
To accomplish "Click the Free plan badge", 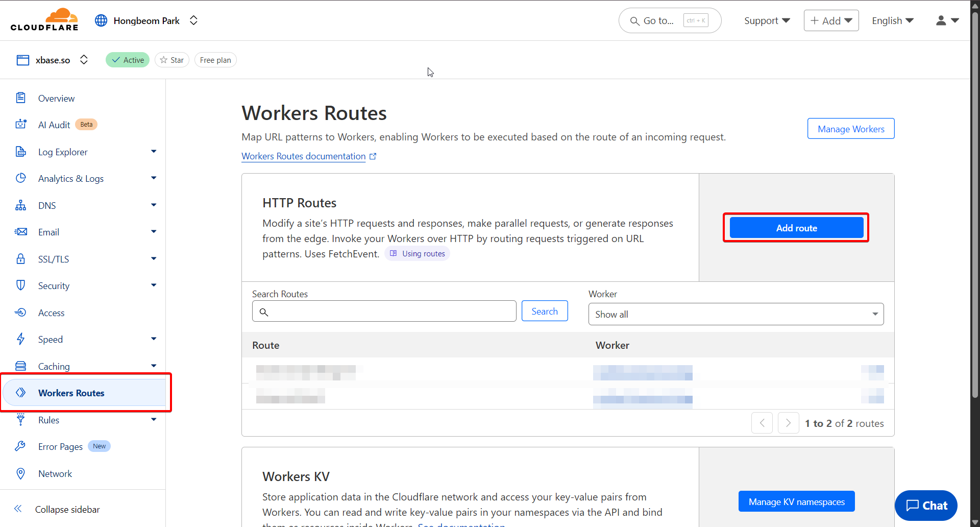I will point(215,60).
